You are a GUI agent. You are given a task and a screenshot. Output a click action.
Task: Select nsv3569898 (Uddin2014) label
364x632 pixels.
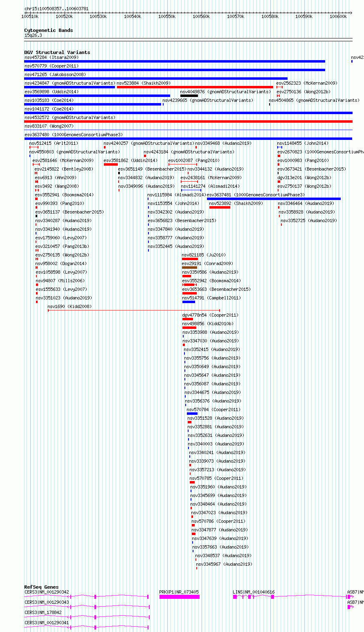[x=52, y=92]
